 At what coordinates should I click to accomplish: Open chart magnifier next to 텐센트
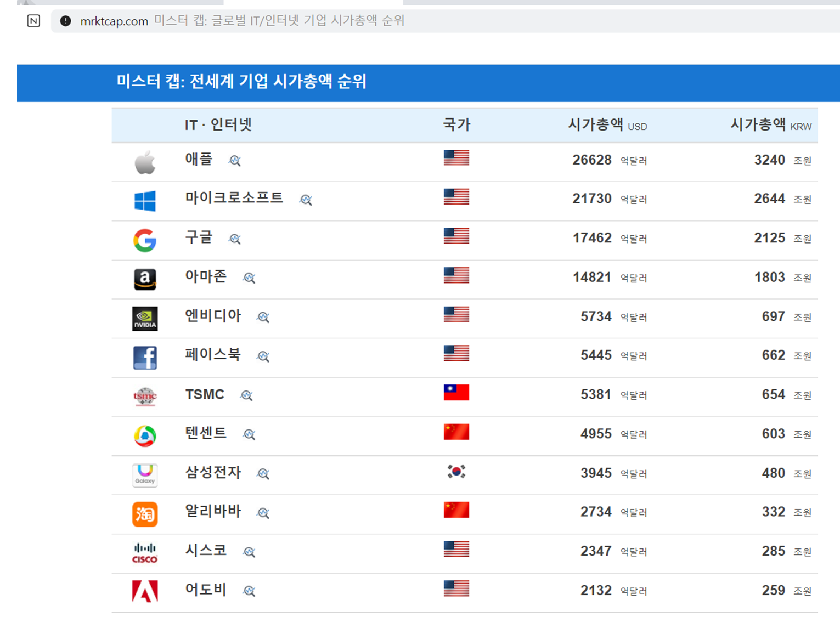pos(249,435)
